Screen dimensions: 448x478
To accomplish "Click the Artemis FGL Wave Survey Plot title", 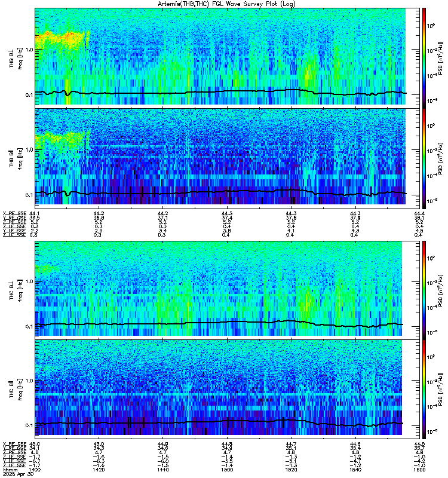I will click(226, 4).
